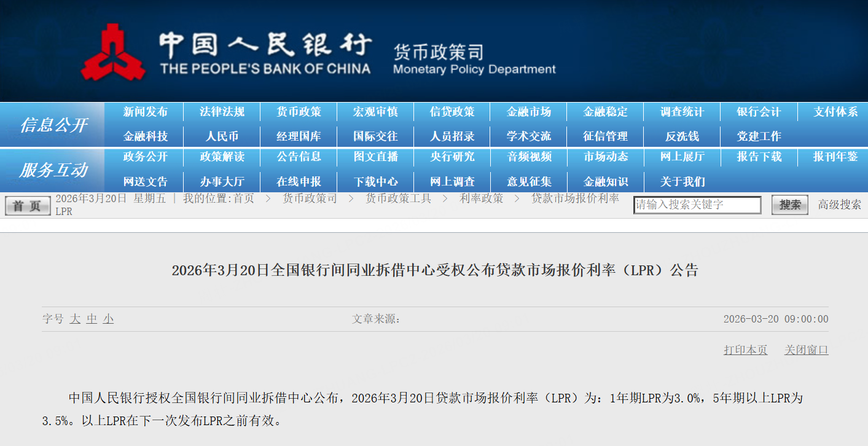868x446 pixels.
Task: Open 人员招录 page
Action: point(452,136)
